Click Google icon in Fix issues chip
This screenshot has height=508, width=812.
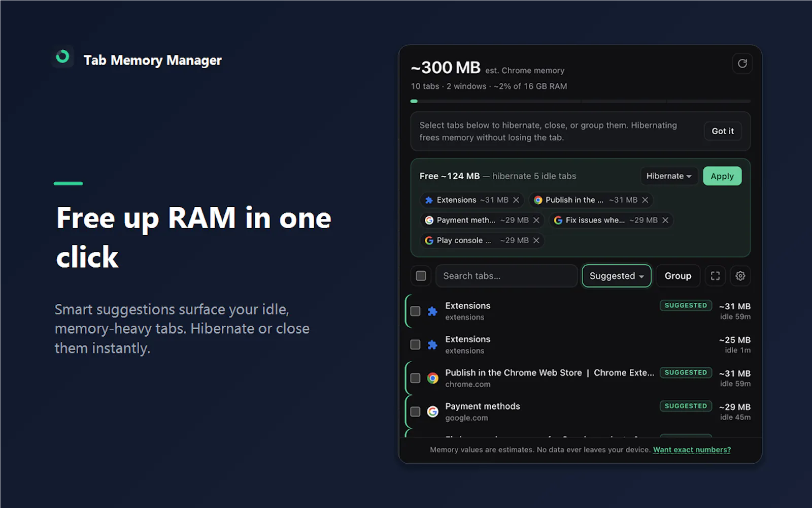point(558,220)
